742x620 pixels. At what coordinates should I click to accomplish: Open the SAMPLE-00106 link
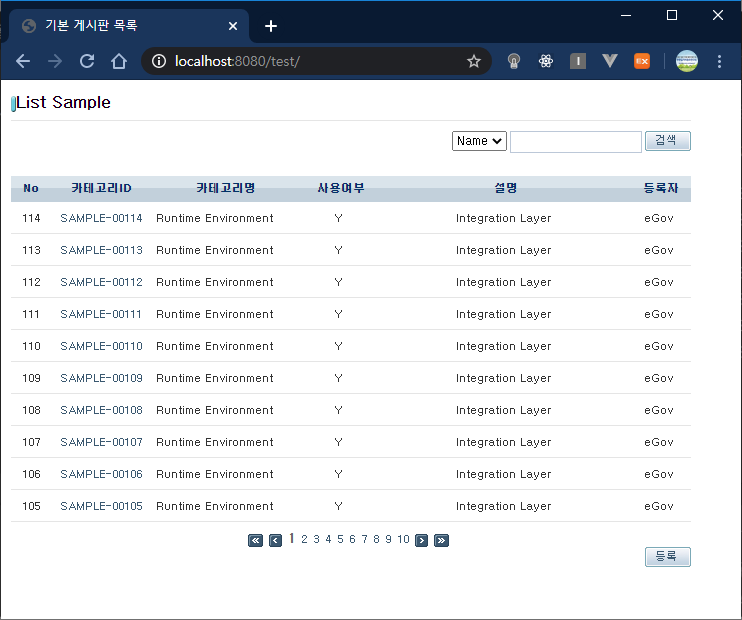(101, 474)
